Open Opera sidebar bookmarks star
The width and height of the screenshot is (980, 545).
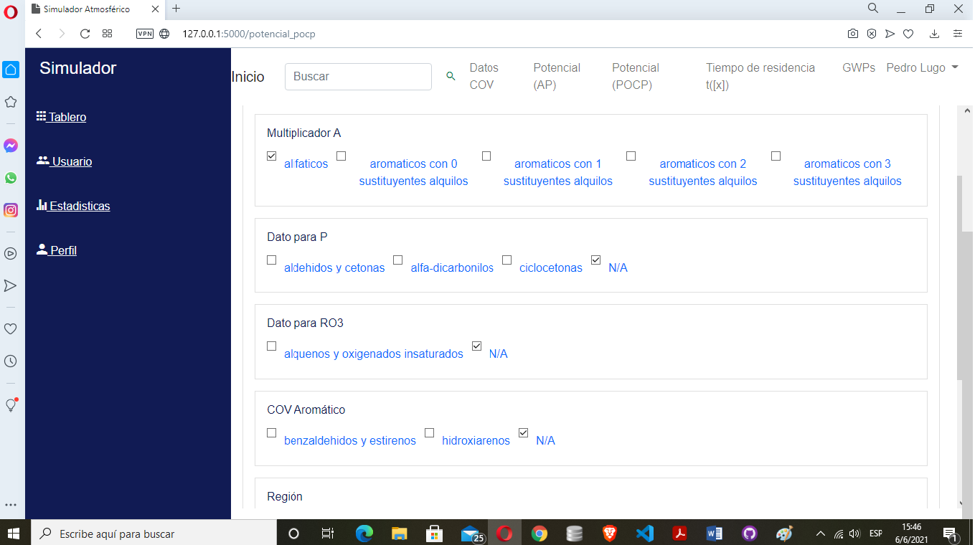(11, 102)
